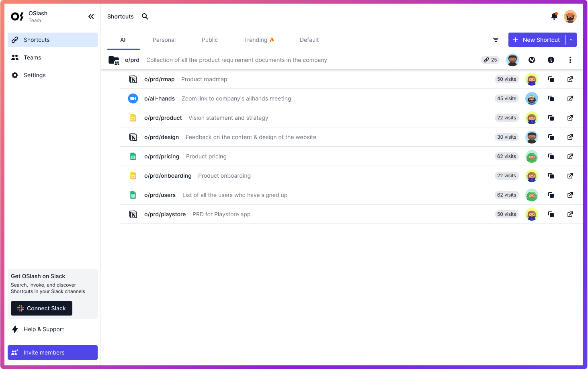The image size is (588, 369).
Task: Click the filter icon beside New Shortcut
Action: tap(496, 40)
